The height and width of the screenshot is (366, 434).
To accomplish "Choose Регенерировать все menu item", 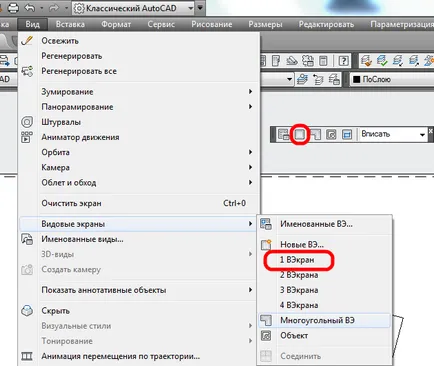I will click(138, 71).
